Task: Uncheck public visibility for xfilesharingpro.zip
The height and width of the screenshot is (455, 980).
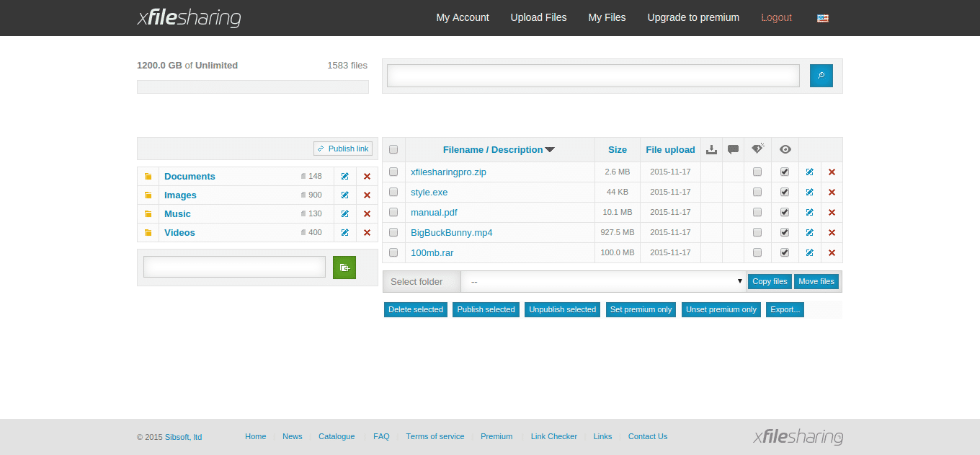Action: pos(785,172)
